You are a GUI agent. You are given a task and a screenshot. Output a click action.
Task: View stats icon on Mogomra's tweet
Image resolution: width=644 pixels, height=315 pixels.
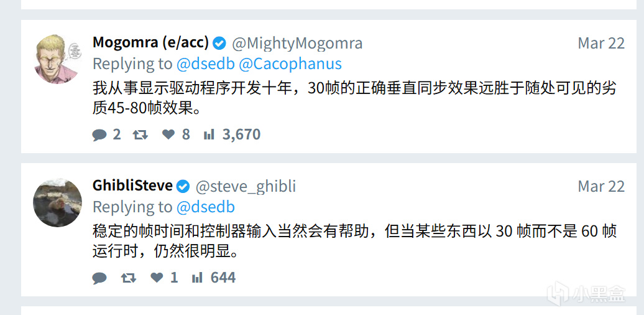click(x=209, y=134)
